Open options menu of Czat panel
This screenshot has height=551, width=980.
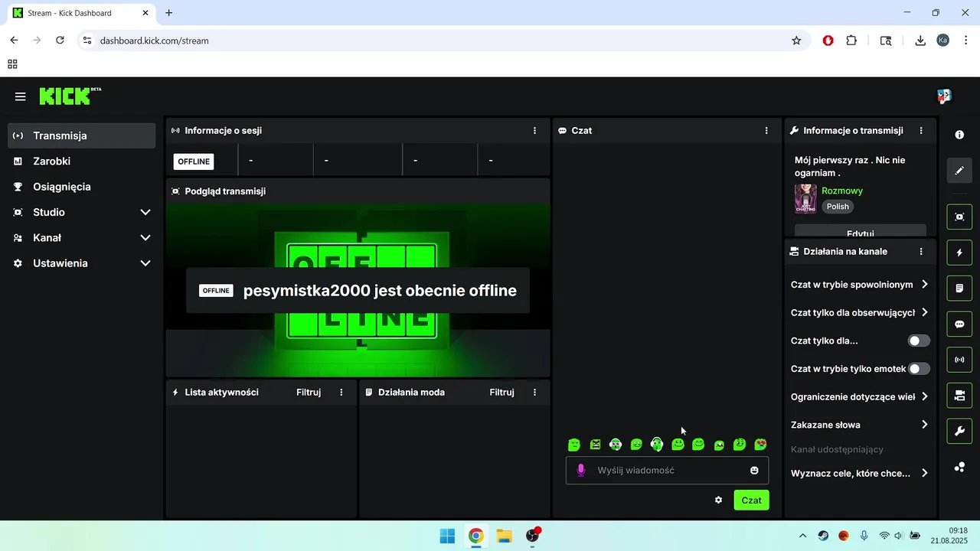tap(766, 131)
